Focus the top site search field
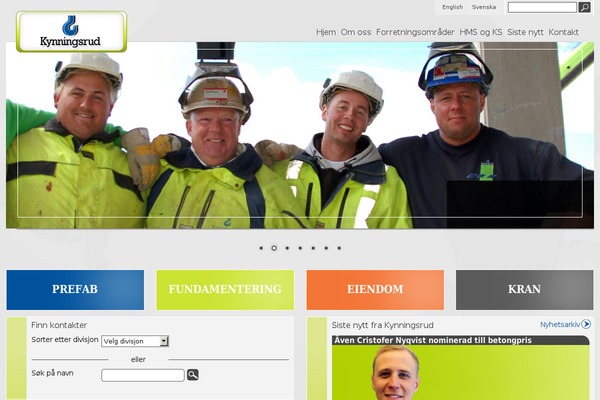The height and width of the screenshot is (400, 600). tap(542, 7)
